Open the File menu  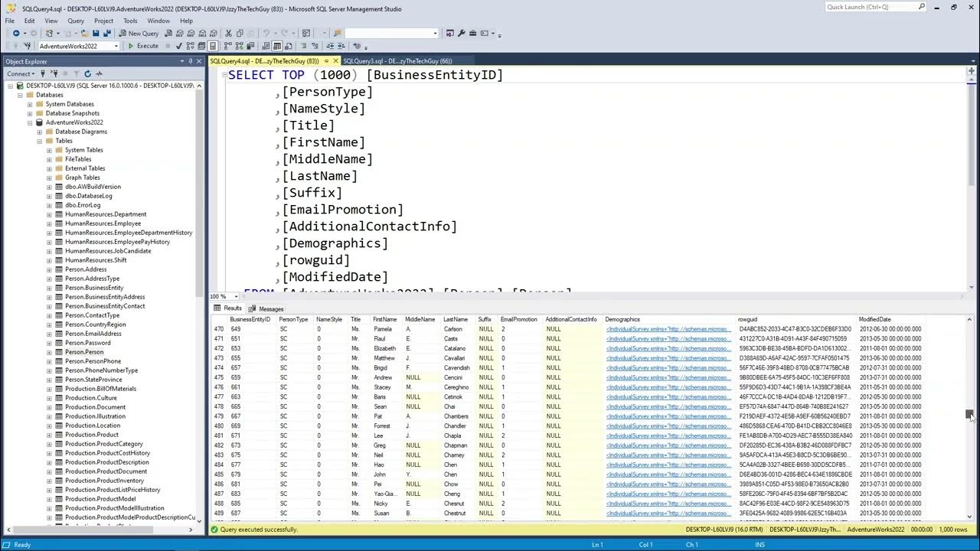coord(10,21)
